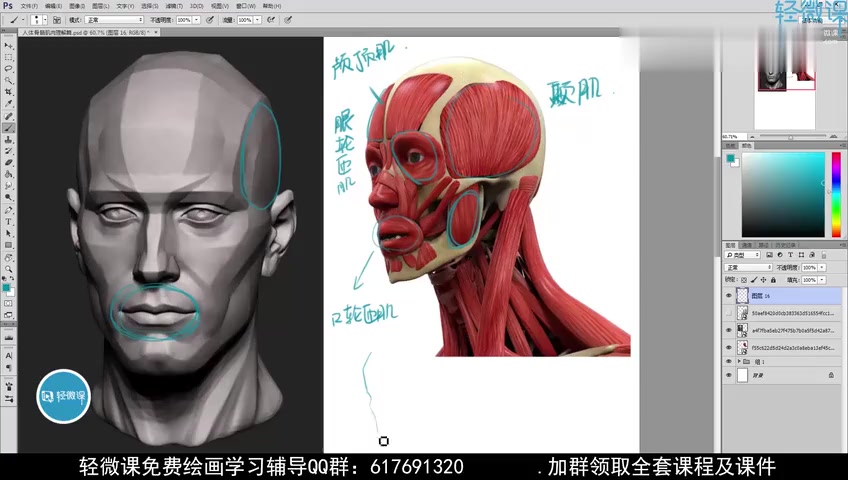The height and width of the screenshot is (480, 848).
Task: Click shape layer filter icon
Action: coord(801,255)
